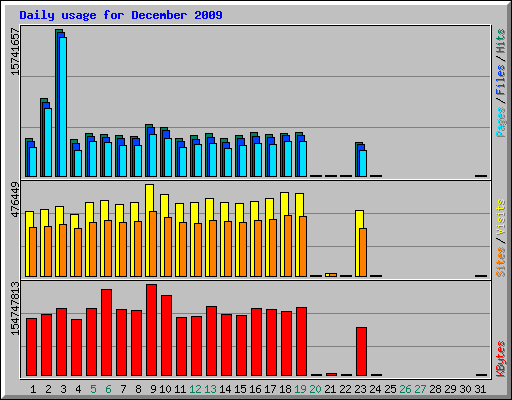Click the day 16 red KBytes bar
The width and height of the screenshot is (512, 400).
pyautogui.click(x=256, y=342)
